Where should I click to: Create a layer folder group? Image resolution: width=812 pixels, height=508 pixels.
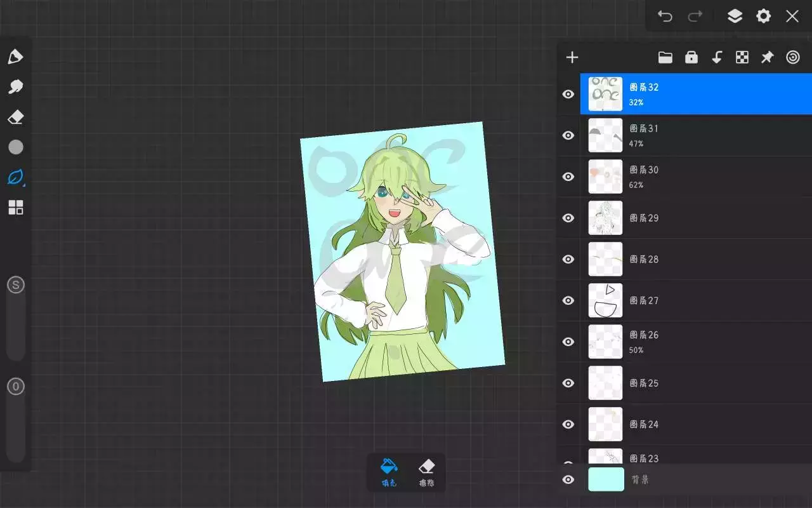[665, 58]
